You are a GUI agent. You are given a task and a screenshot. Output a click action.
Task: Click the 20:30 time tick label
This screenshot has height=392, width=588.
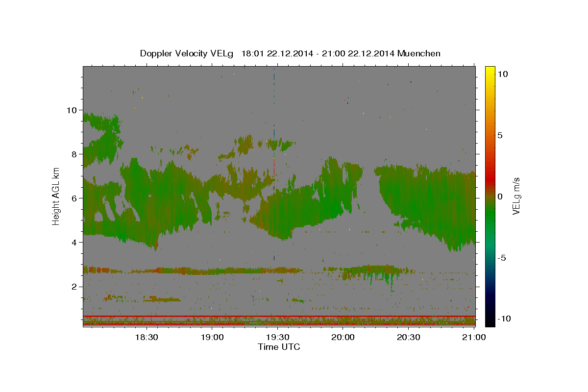(x=409, y=337)
